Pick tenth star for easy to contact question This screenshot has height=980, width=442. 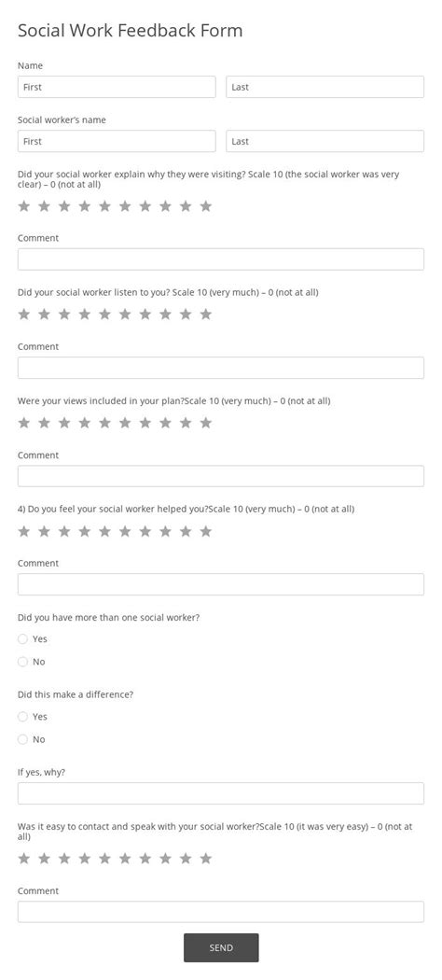click(205, 859)
